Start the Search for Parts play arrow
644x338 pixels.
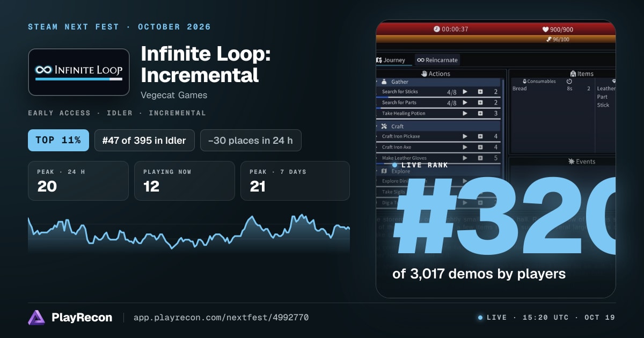click(465, 102)
